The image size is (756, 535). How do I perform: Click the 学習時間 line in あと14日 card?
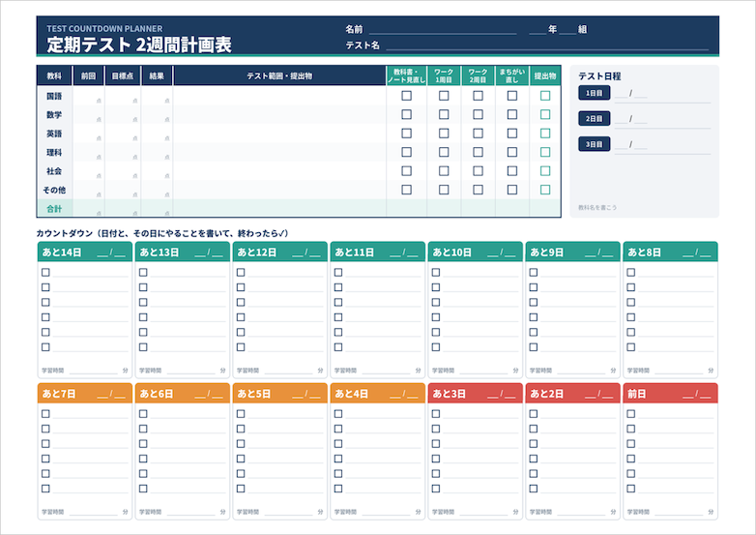pos(94,371)
